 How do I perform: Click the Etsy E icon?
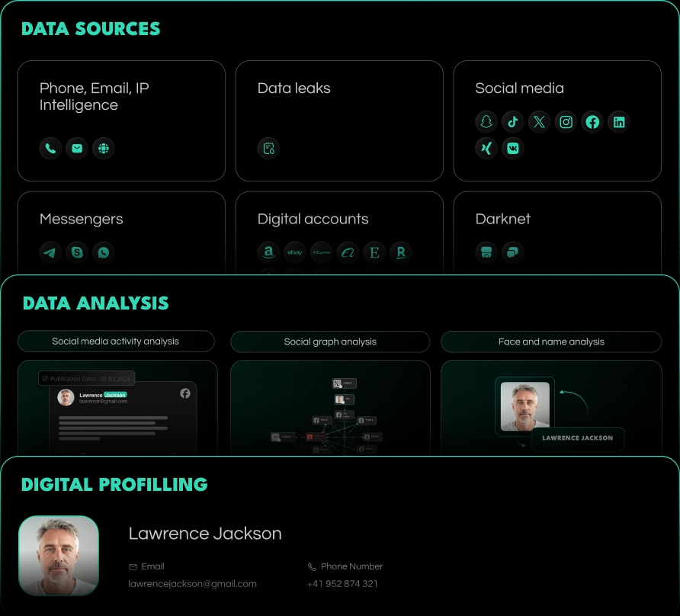click(375, 252)
